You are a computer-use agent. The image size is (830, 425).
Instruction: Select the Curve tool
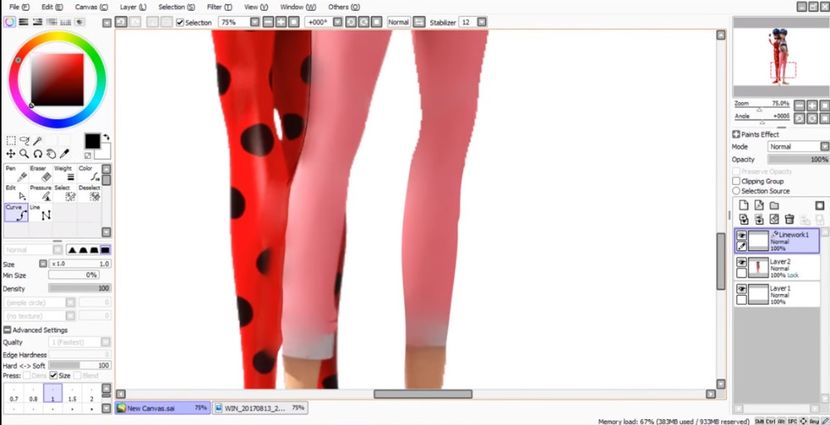pos(16,213)
